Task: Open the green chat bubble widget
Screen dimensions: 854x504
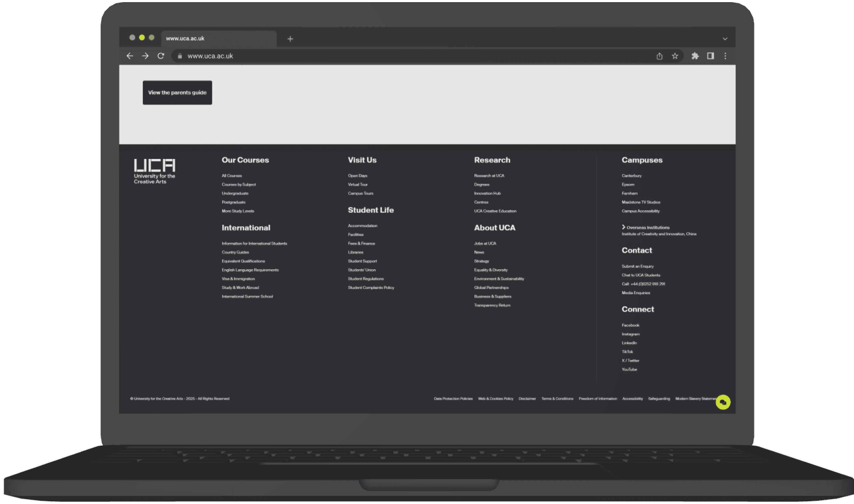Action: pyautogui.click(x=723, y=402)
